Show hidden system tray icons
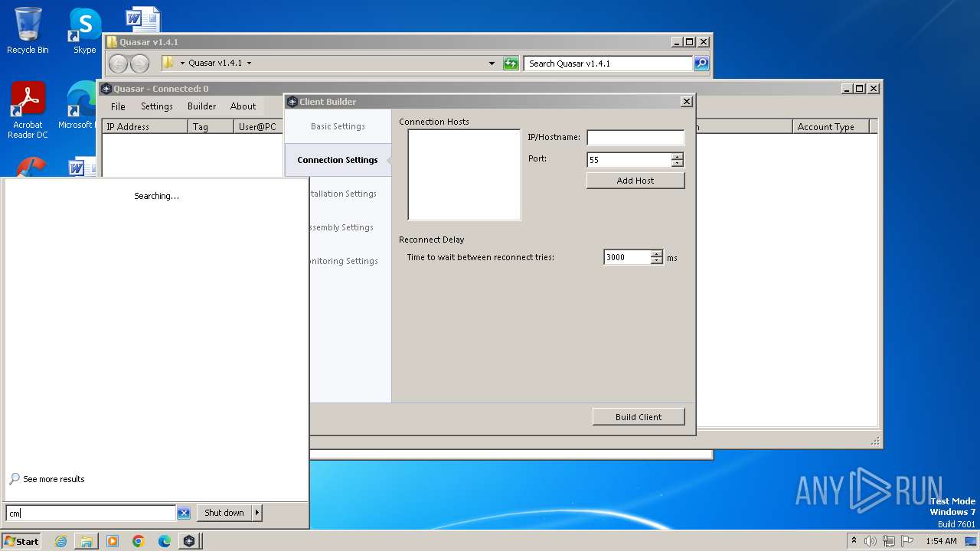Viewport: 980px width, 551px height. coord(854,541)
